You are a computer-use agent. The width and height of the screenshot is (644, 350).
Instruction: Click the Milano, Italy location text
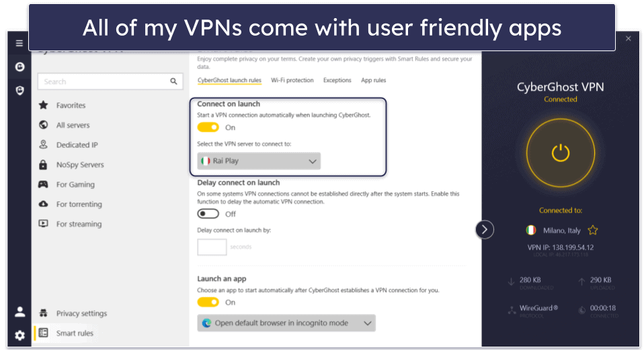click(562, 230)
